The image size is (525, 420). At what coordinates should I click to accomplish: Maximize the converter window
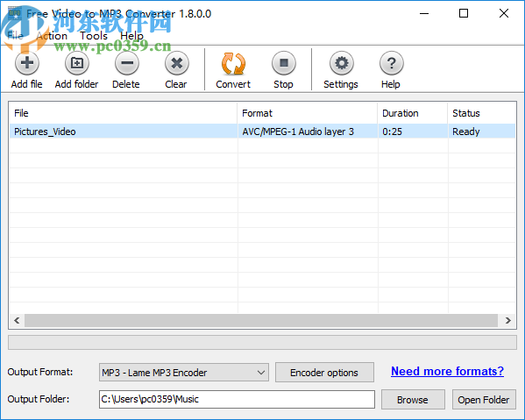(464, 13)
